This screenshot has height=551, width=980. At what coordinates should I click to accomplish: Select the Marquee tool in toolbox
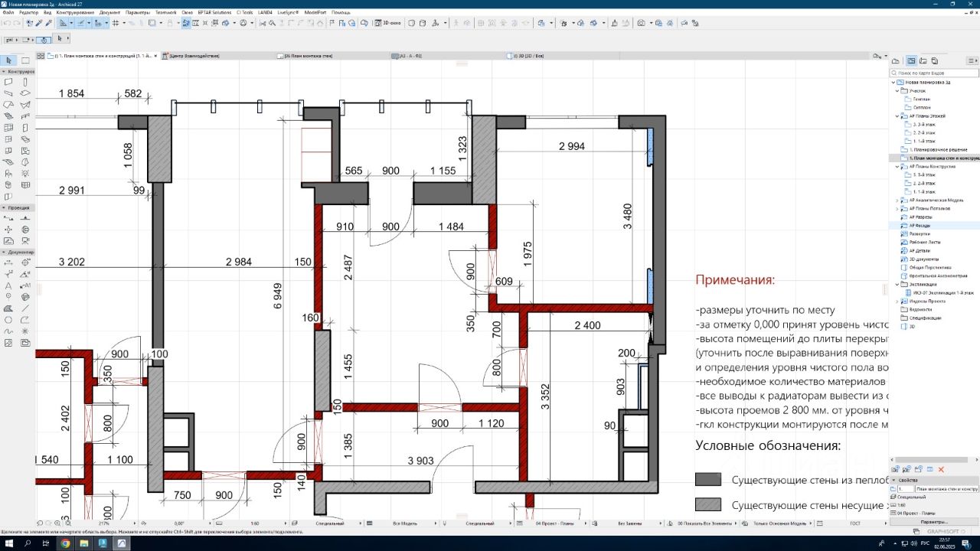click(25, 60)
